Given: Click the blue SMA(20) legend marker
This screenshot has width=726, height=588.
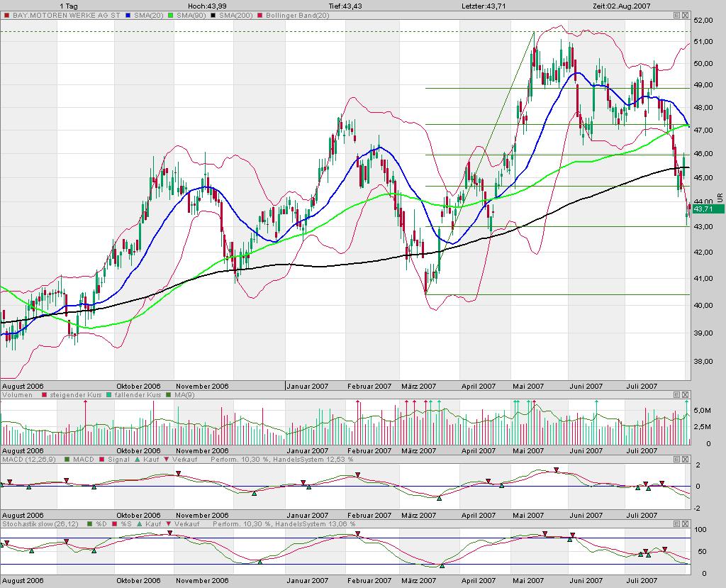Looking at the screenshot, I should [127, 15].
